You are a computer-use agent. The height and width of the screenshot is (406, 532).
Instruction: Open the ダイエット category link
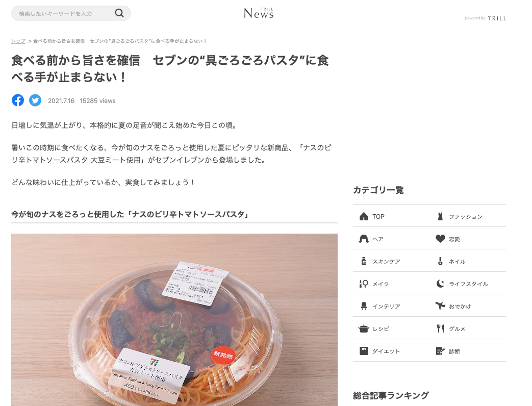380,351
